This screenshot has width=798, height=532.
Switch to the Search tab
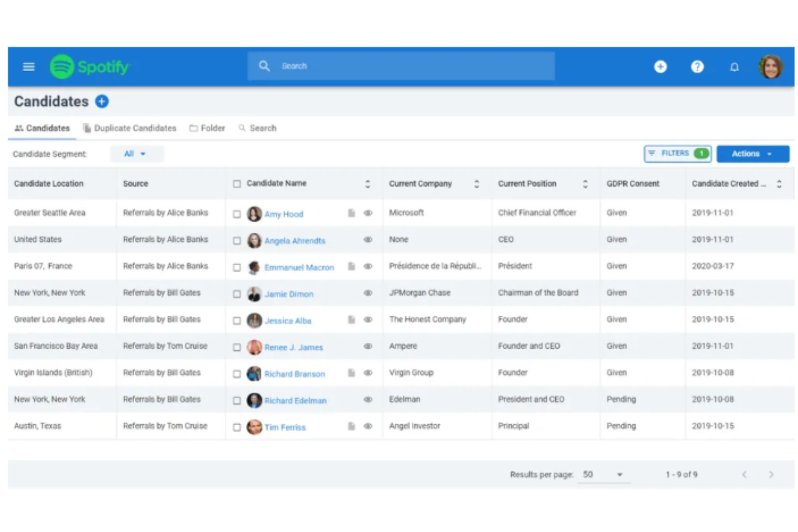coord(257,128)
